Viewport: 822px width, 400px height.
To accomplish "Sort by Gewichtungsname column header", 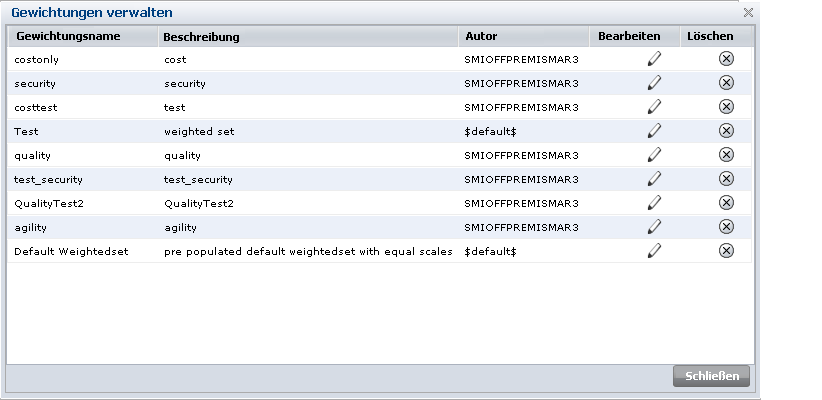I will [68, 36].
